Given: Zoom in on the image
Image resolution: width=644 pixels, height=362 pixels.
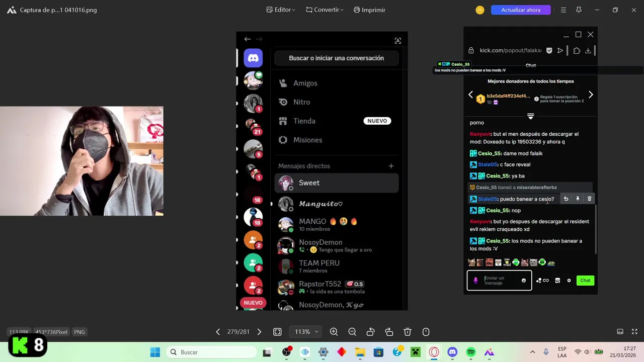Looking at the screenshot, I should pyautogui.click(x=334, y=332).
